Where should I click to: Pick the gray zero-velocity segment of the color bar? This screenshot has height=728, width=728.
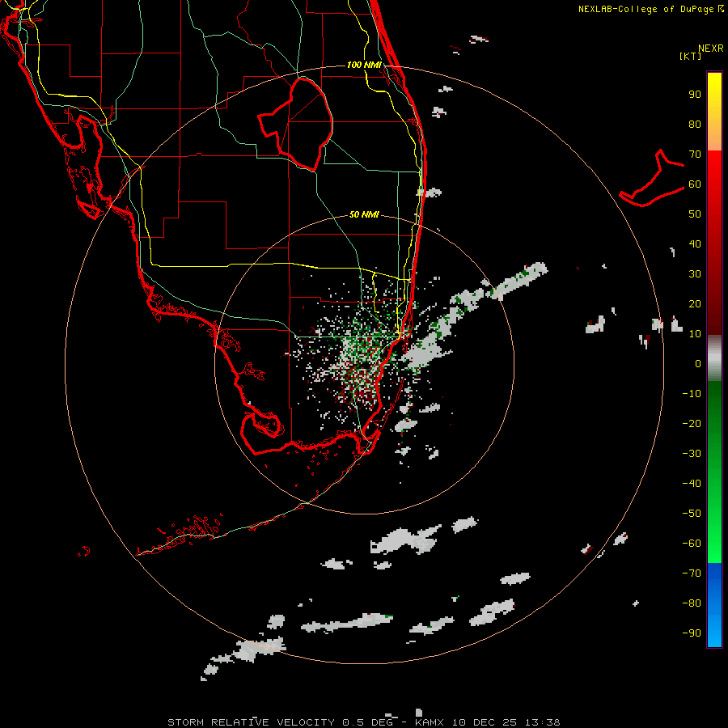(x=714, y=358)
